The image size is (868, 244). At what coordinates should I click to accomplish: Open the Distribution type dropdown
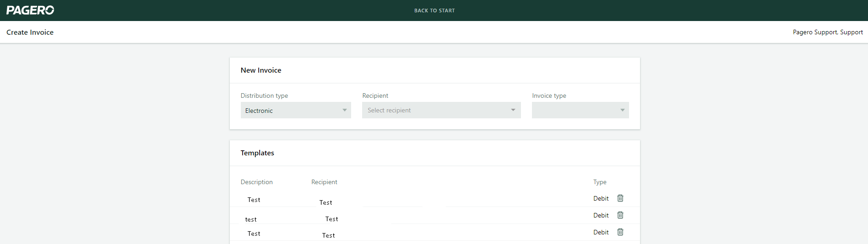296,110
